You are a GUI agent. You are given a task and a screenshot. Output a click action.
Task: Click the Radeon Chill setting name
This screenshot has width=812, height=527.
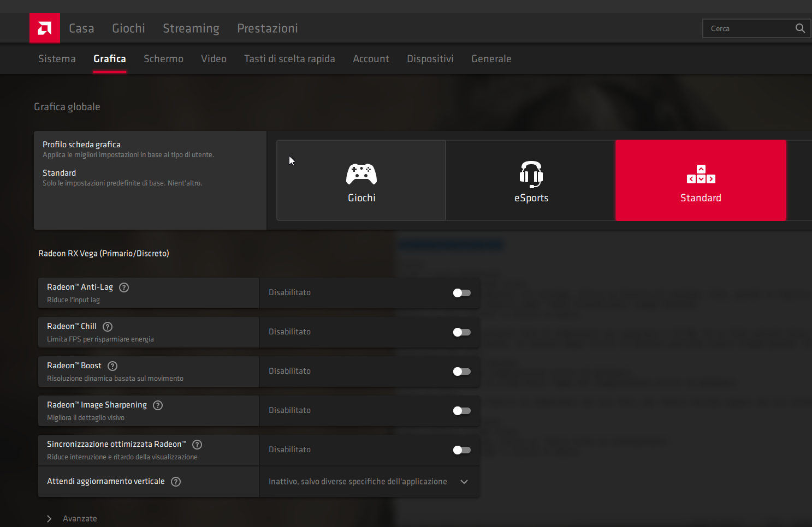72,326
